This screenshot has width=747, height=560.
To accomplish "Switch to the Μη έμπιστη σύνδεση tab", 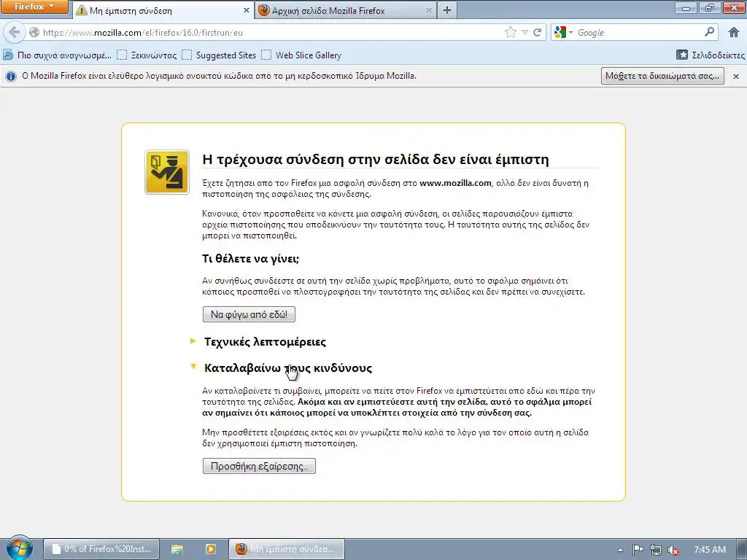I will tap(163, 10).
